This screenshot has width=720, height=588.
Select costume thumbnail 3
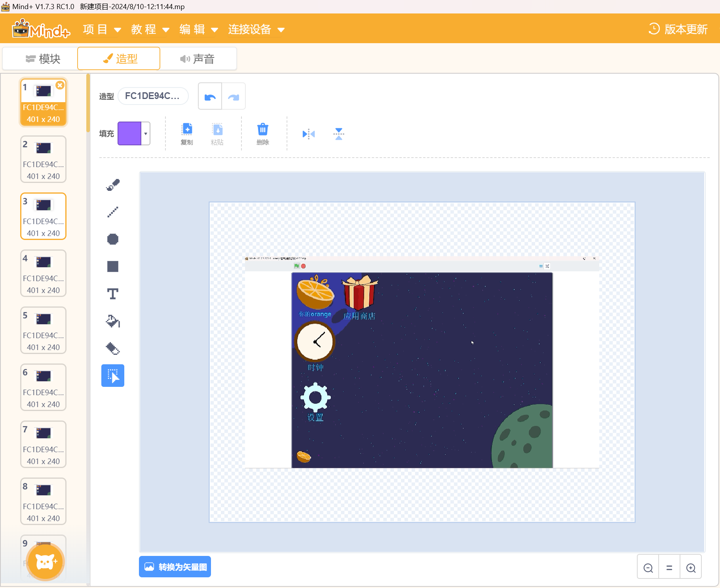point(43,216)
